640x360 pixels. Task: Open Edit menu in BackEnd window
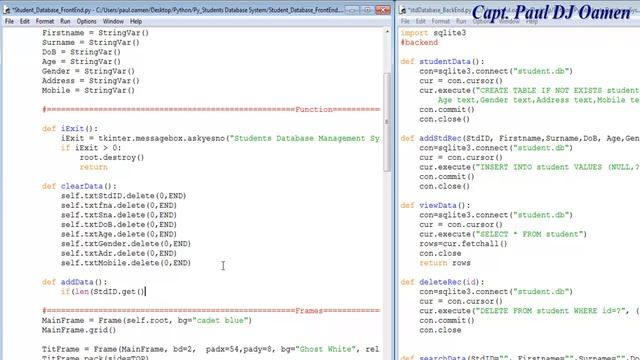click(x=420, y=21)
